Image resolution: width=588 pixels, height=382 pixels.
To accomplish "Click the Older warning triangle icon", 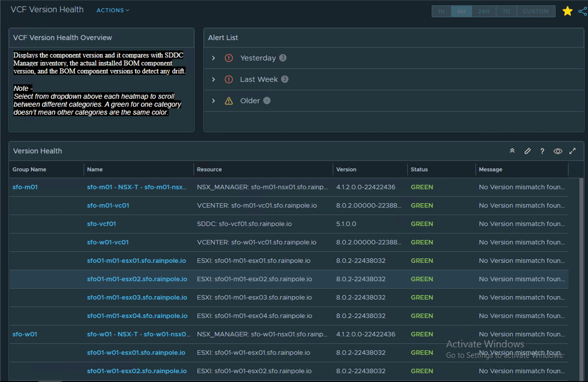I will tap(229, 101).
